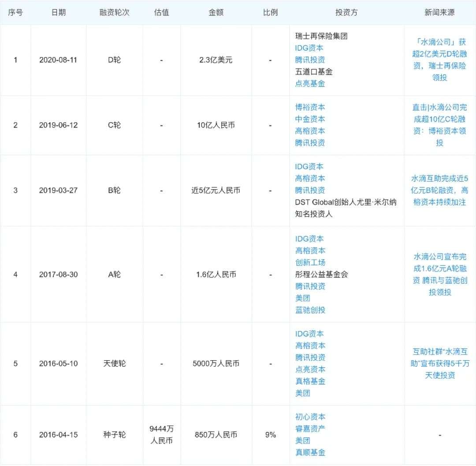This screenshot has height=466, width=476.
Task: Select the 知名投资人 text in B轮 row
Action: [314, 214]
